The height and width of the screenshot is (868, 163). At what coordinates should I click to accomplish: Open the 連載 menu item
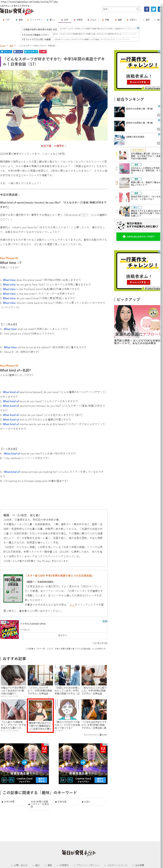pyautogui.click(x=119, y=20)
